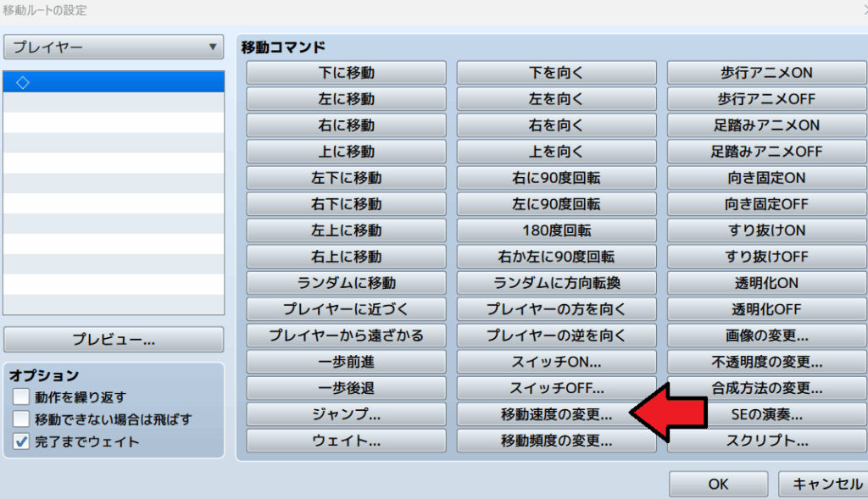Click すり抜けON button
Screen dimensions: 868x499
767,230
